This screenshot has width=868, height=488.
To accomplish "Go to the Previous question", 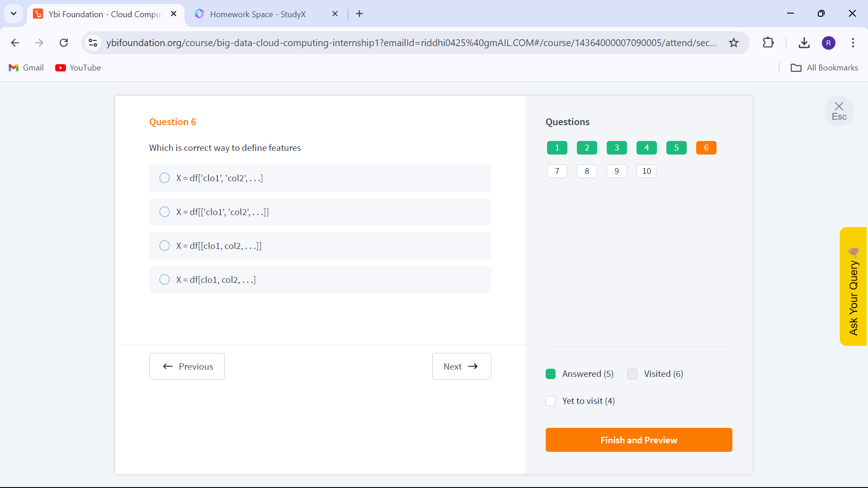I will [187, 366].
